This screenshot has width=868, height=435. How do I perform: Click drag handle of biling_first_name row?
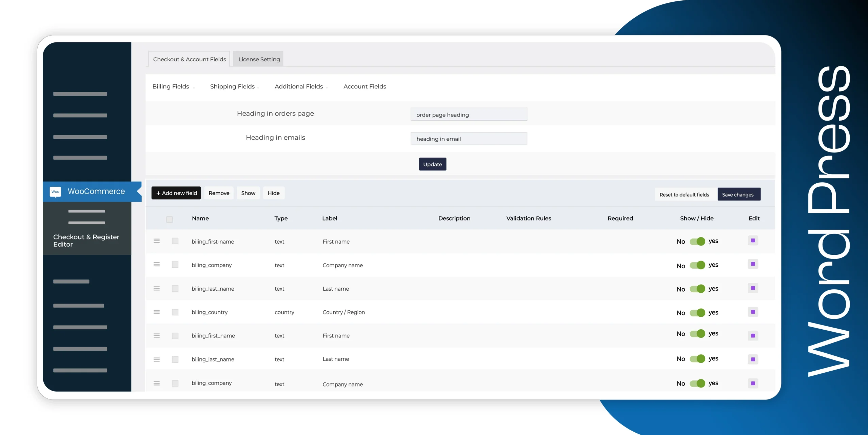point(157,335)
